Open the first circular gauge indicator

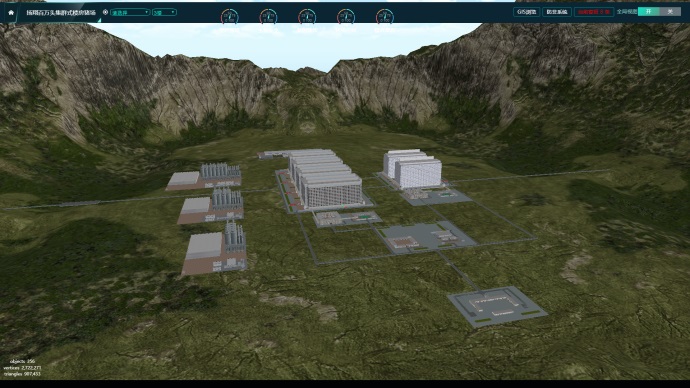point(229,17)
